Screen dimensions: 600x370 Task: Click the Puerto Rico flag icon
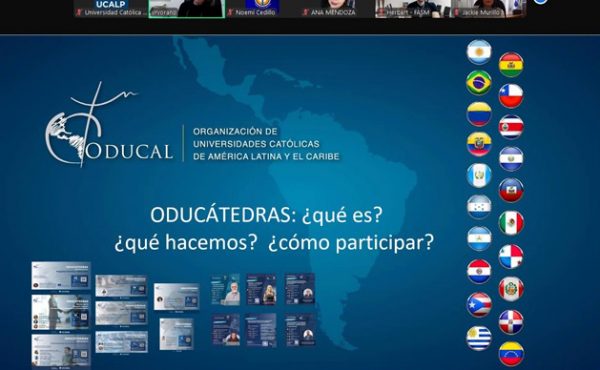pyautogui.click(x=479, y=305)
